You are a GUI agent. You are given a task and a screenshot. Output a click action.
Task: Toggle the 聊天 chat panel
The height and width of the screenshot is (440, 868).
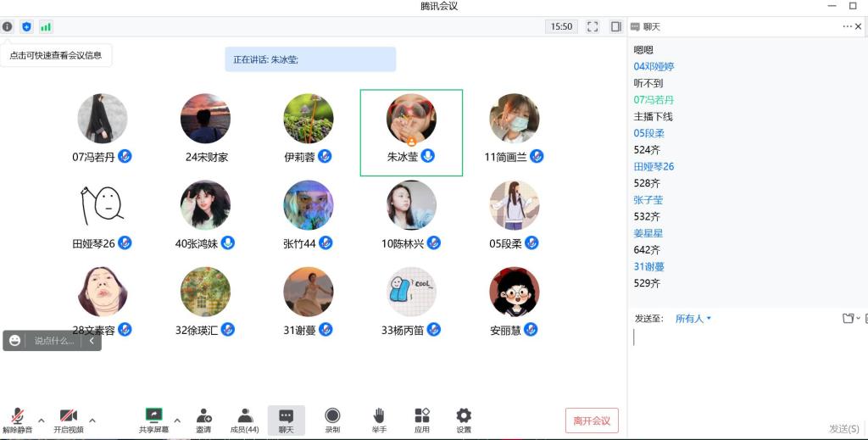[287, 420]
